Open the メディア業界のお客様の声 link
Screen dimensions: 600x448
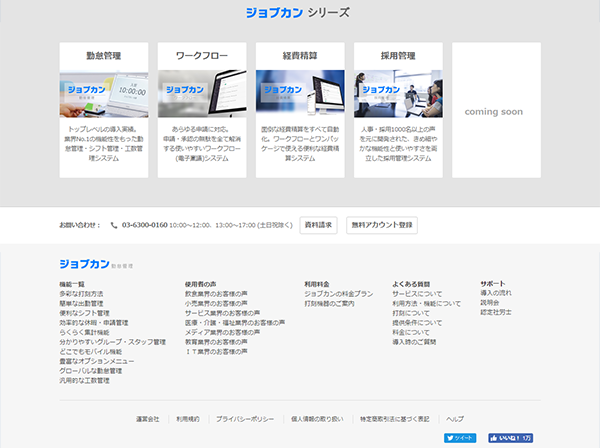tap(222, 332)
